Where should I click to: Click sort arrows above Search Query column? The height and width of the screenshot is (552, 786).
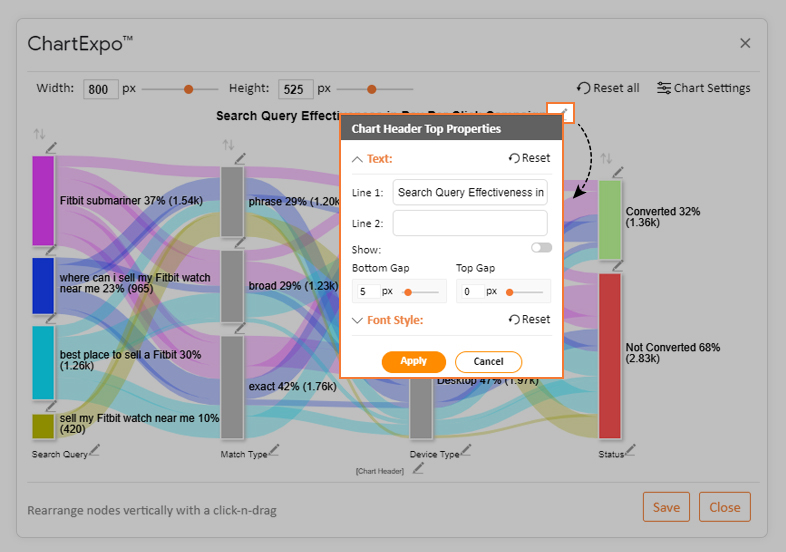click(39, 134)
